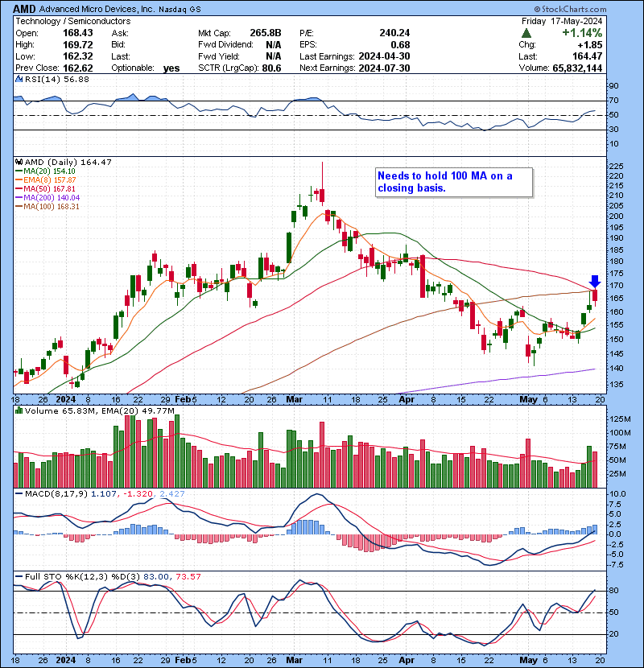The image size is (644, 668).
Task: Click the Last Earnings date 2024-04-30
Action: point(385,56)
